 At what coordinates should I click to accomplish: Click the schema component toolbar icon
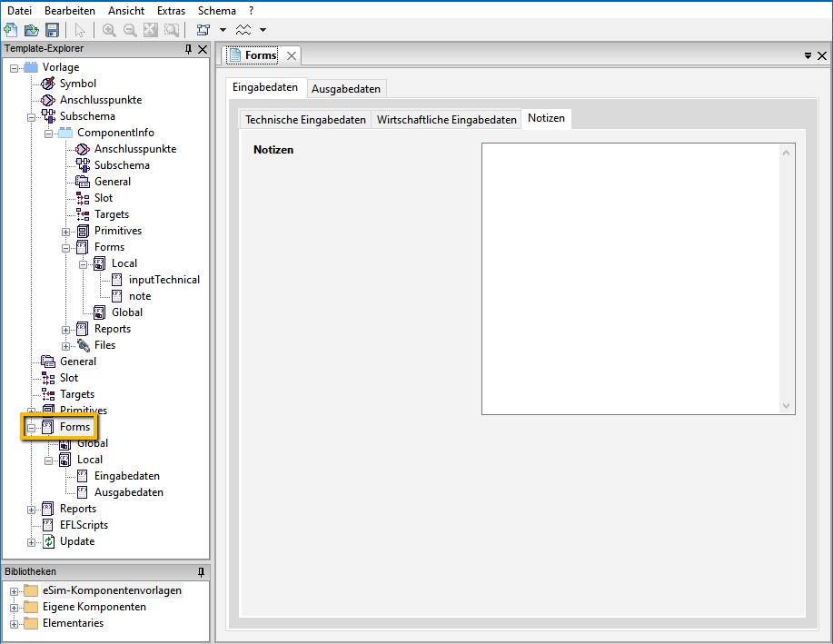pos(203,30)
